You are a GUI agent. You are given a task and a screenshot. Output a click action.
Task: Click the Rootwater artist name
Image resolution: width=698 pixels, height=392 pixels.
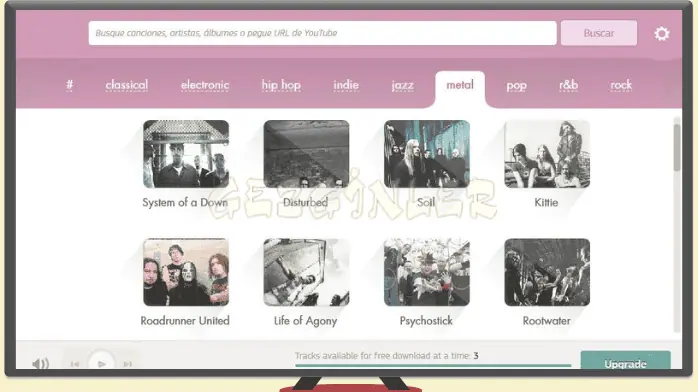[547, 321]
